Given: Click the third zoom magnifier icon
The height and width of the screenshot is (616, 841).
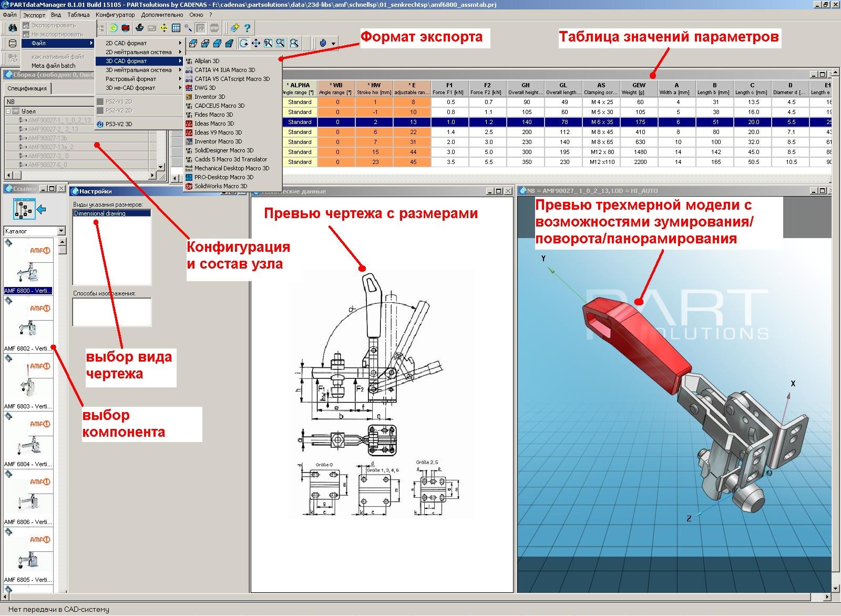Looking at the screenshot, I should pos(294,43).
